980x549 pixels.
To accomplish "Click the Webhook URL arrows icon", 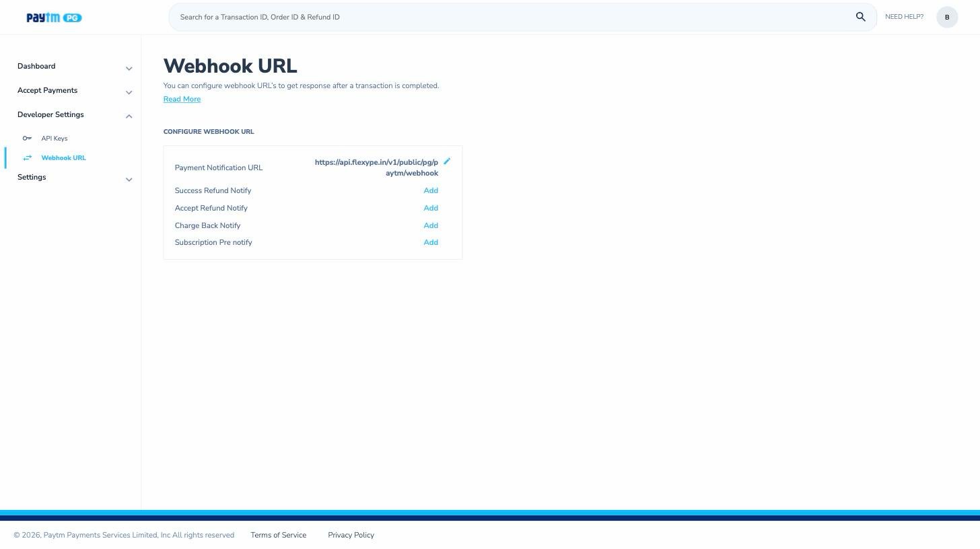I will pyautogui.click(x=27, y=158).
